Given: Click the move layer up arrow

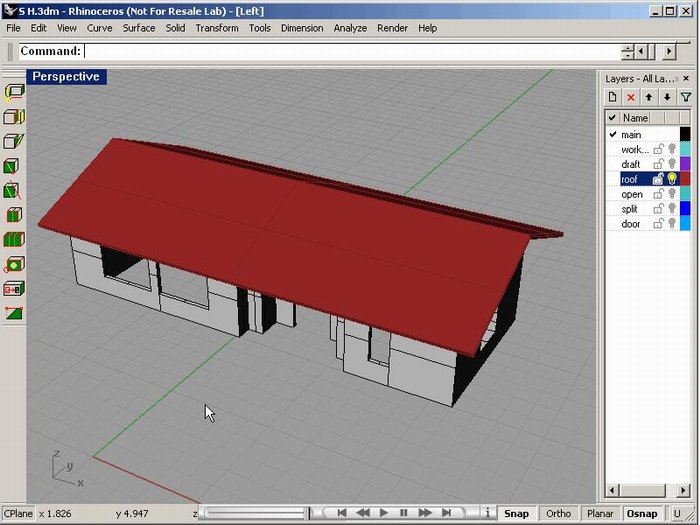Looking at the screenshot, I should (649, 97).
